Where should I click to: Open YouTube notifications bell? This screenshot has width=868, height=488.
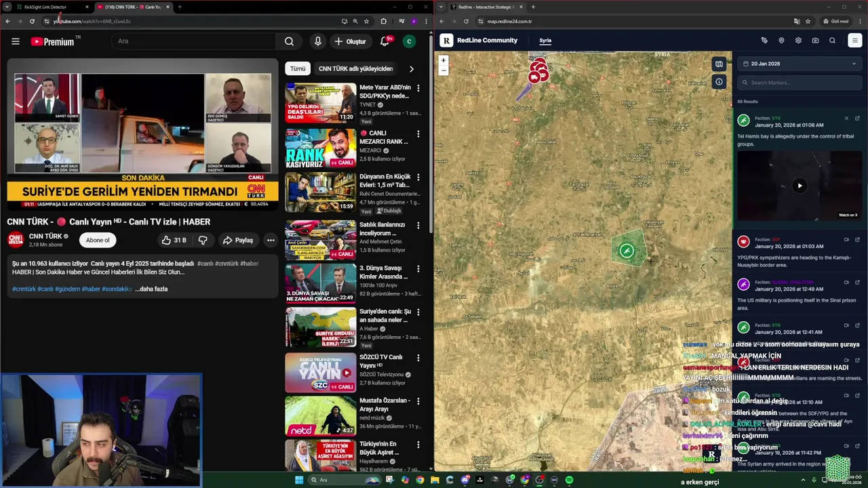[x=384, y=41]
